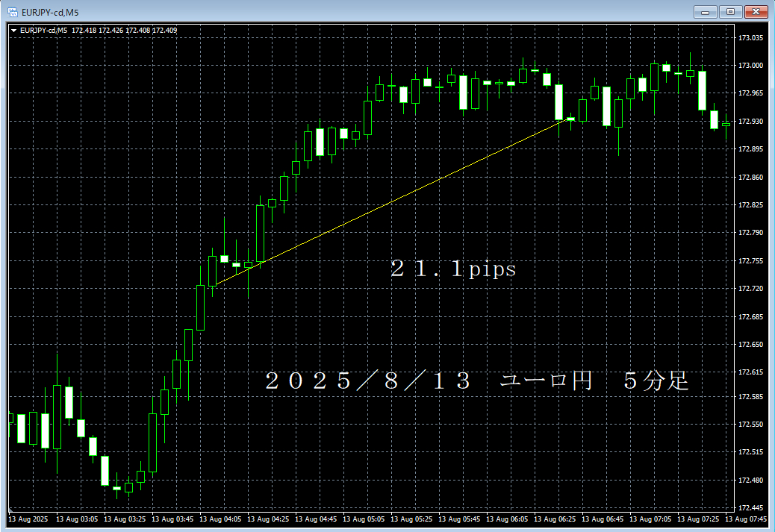The height and width of the screenshot is (532, 775).
Task: Click the window title 'EURJPY-cd,M5'
Action: [x=50, y=13]
